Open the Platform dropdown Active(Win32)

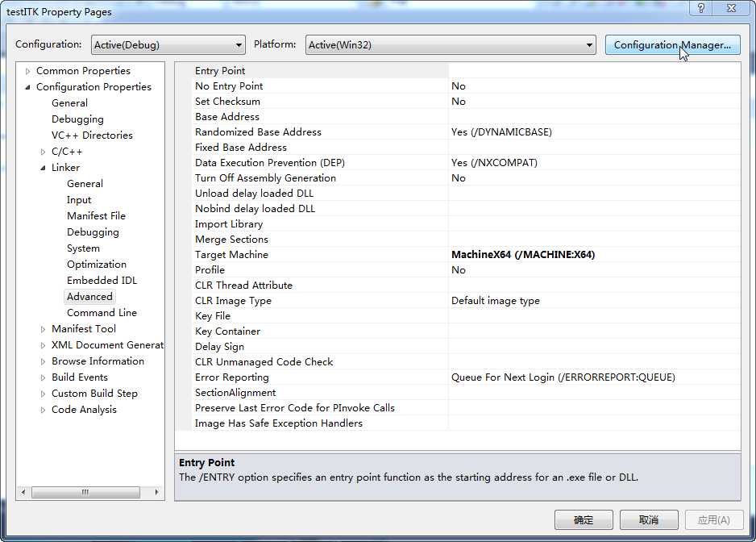pyautogui.click(x=451, y=45)
